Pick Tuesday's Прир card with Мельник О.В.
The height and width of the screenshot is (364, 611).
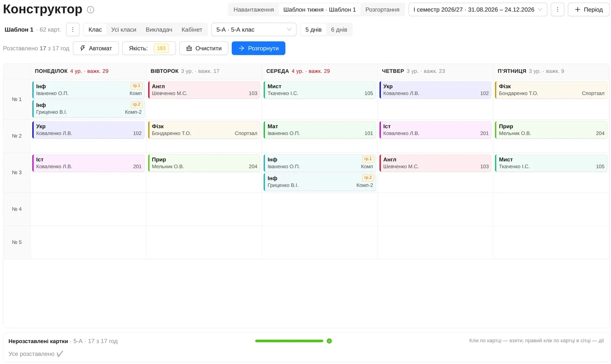click(x=204, y=163)
